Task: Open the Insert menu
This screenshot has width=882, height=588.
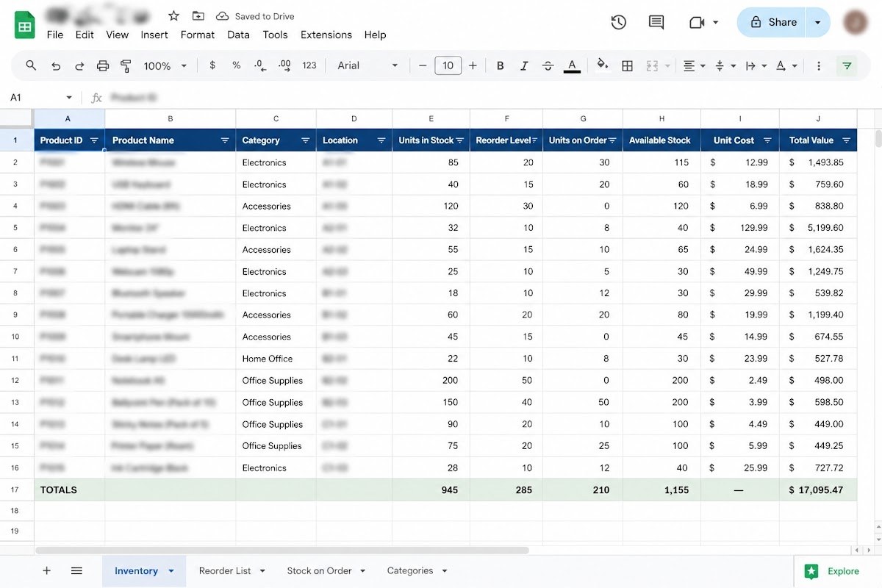Action: tap(154, 35)
